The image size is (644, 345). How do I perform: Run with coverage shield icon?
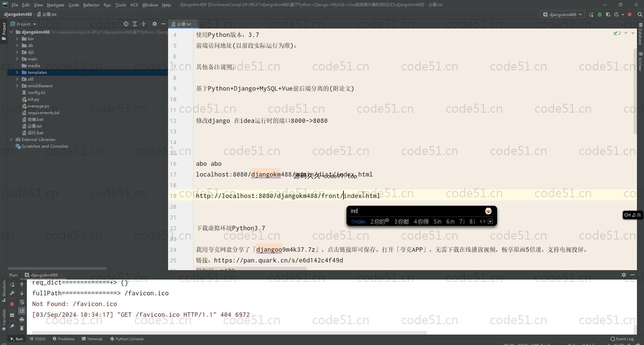tap(608, 14)
